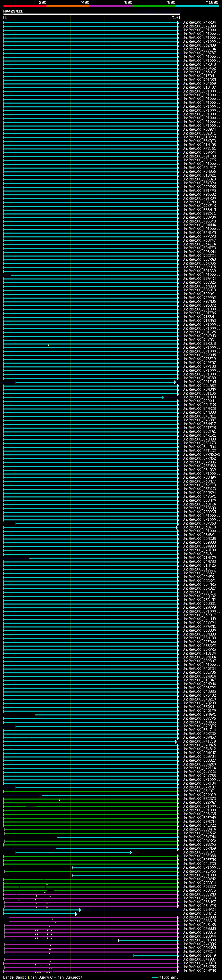Open hit UniRef100_A4RRG4
Screen dimensions: 222x980
[x=199, y=23]
